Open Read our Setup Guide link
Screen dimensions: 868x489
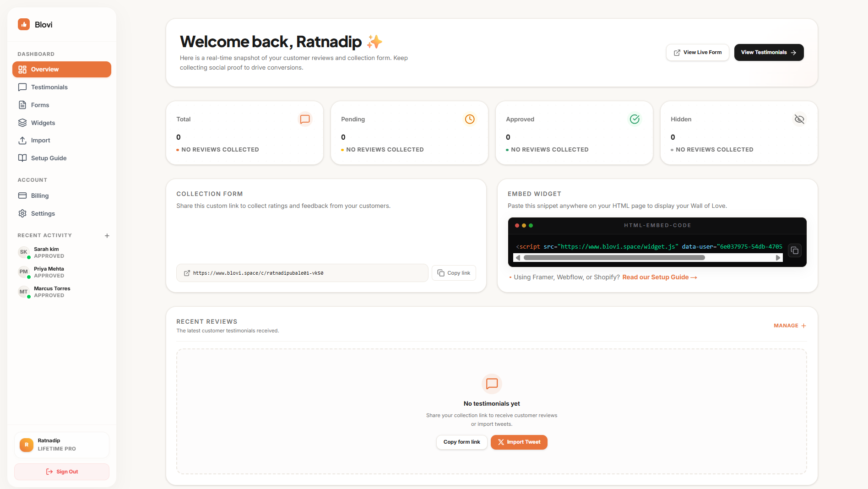click(x=659, y=277)
